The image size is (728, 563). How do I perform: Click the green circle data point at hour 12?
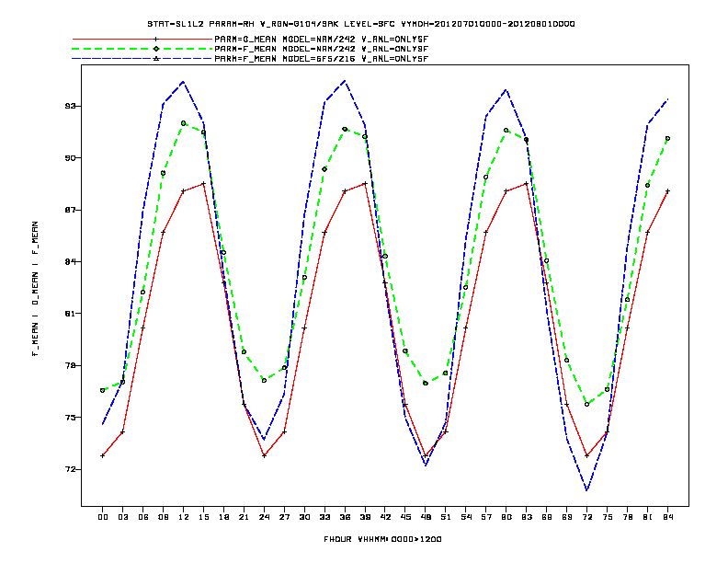click(x=184, y=123)
